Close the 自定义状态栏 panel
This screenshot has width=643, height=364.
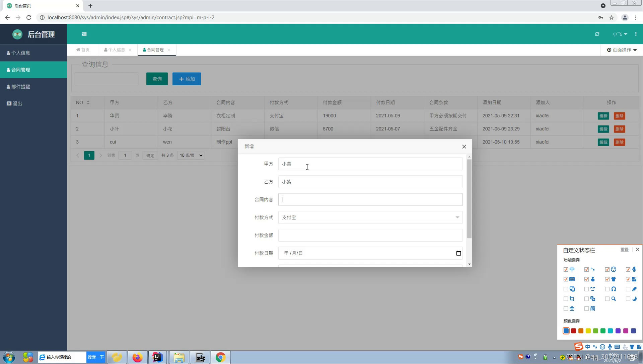(x=637, y=250)
